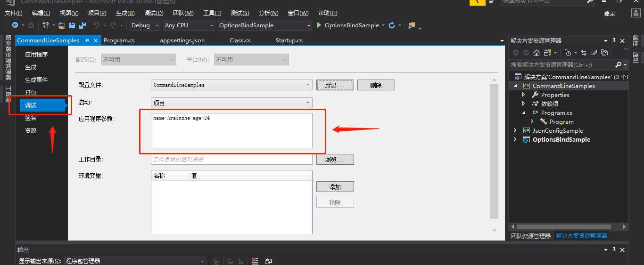
Task: Switch to the appsettings.json tab
Action: [182, 40]
